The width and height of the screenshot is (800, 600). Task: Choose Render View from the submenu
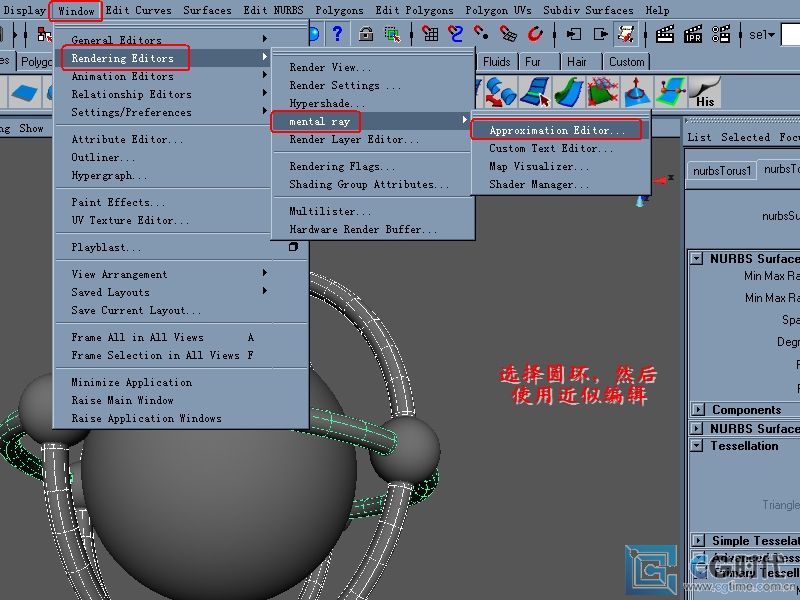coord(372,67)
